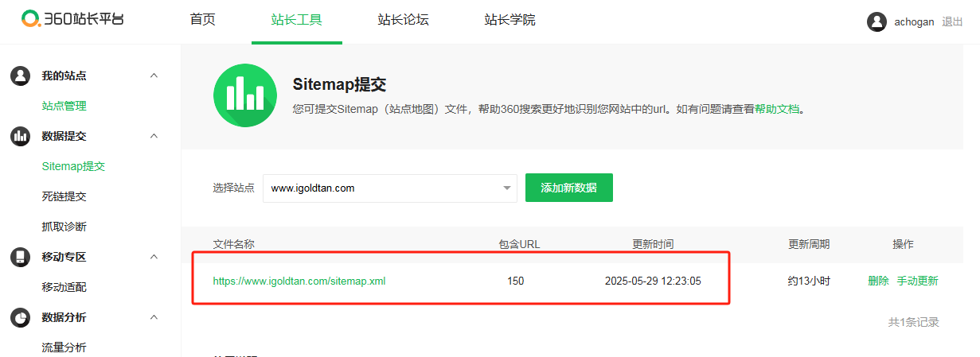Screen dimensions: 980x357
Task: Click the 数据分析 pie chart icon
Action: [x=20, y=317]
